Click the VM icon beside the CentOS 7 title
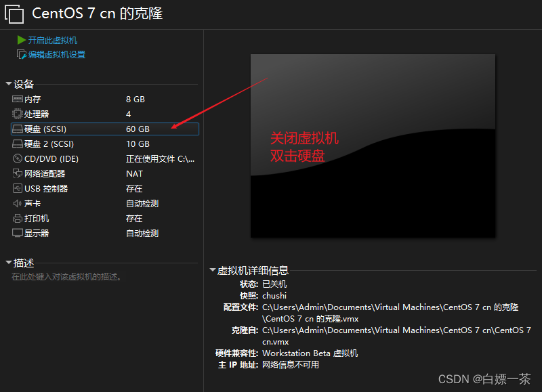This screenshot has width=542, height=392. point(14,14)
